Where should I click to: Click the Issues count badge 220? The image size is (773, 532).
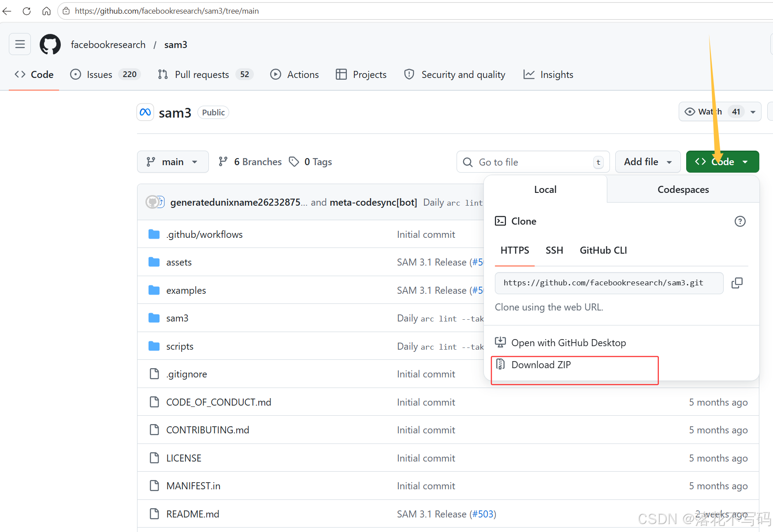130,74
